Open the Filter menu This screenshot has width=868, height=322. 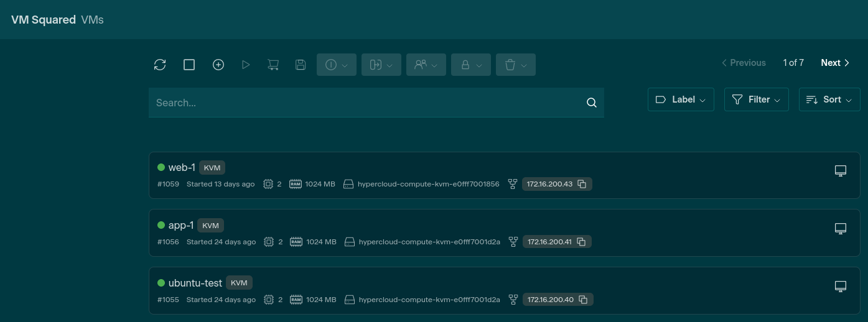pyautogui.click(x=757, y=99)
